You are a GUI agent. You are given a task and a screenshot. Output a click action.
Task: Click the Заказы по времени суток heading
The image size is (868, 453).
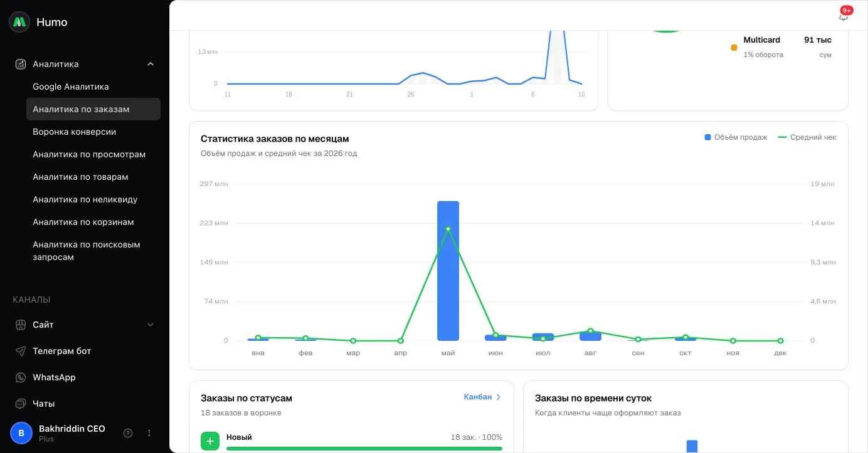pos(593,398)
